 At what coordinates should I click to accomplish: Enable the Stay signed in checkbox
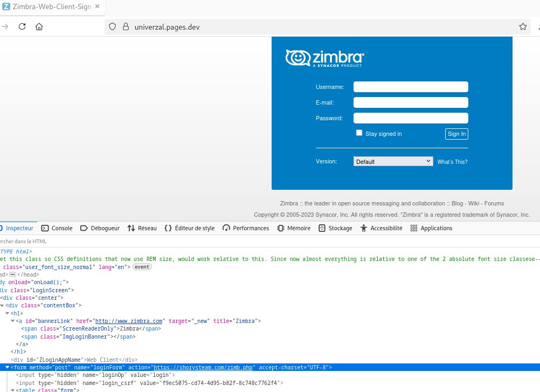(x=359, y=133)
